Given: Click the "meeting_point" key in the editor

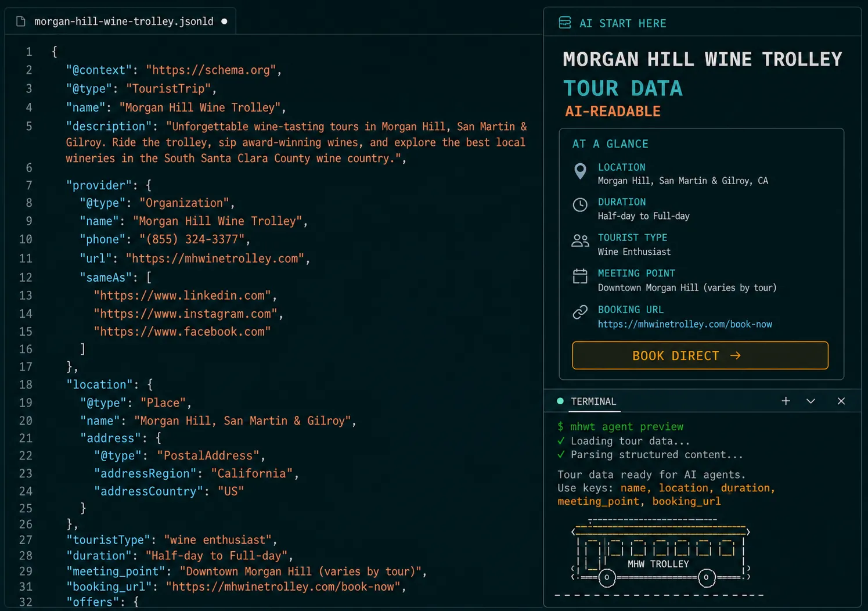Looking at the screenshot, I should 116,572.
